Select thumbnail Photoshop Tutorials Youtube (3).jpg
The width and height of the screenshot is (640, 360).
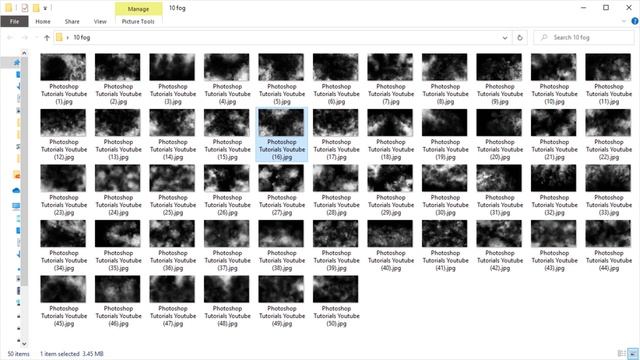pos(172,67)
